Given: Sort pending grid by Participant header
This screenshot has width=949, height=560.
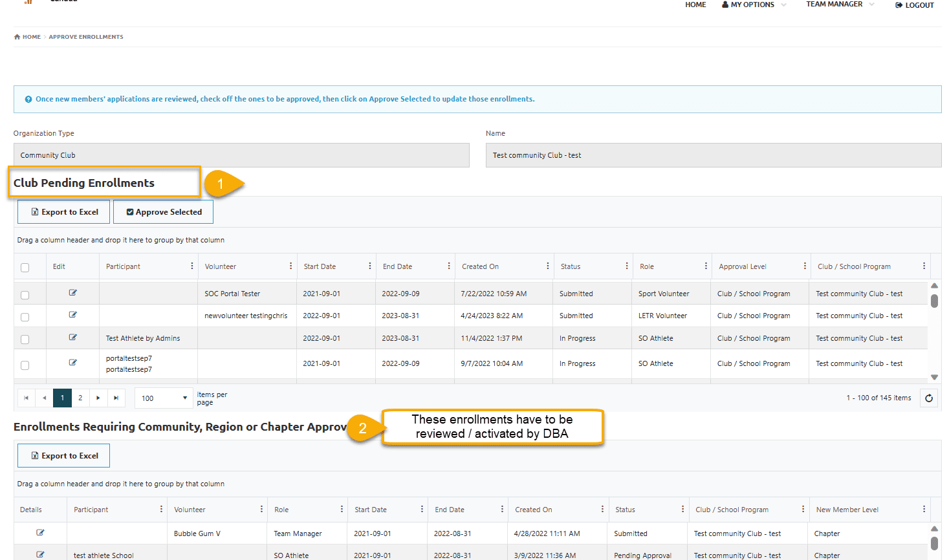Looking at the screenshot, I should 123,266.
